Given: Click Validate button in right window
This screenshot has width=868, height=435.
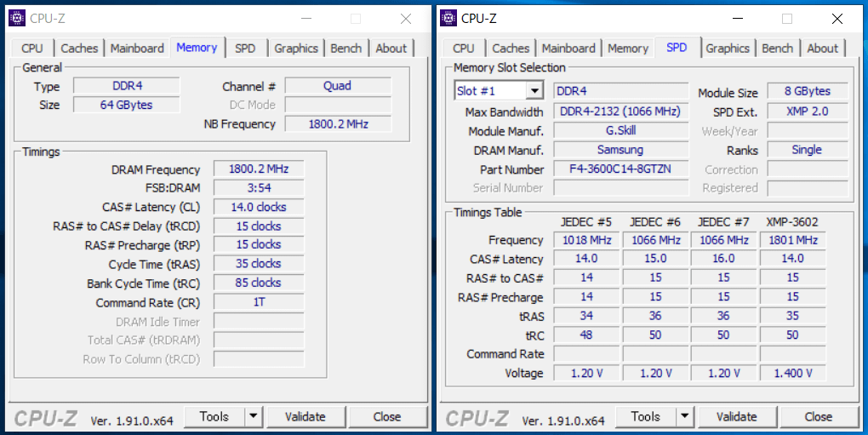Looking at the screenshot, I should (x=737, y=417).
